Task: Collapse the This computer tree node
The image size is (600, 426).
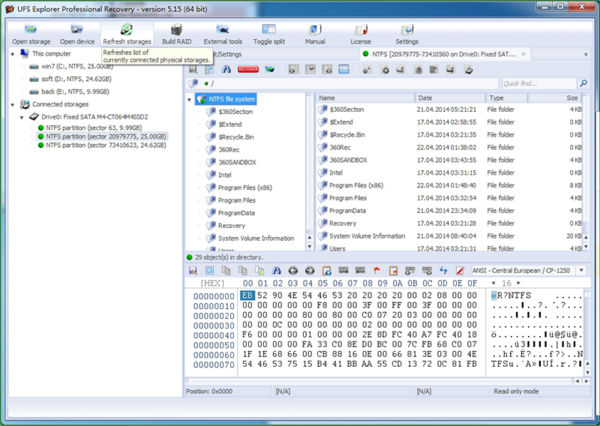Action: (x=9, y=54)
